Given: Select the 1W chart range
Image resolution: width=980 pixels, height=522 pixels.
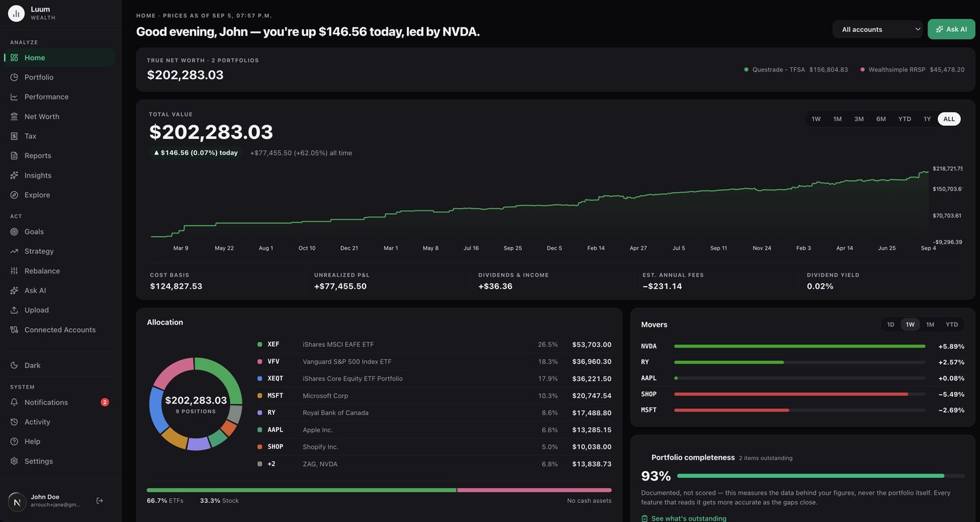Looking at the screenshot, I should [816, 119].
